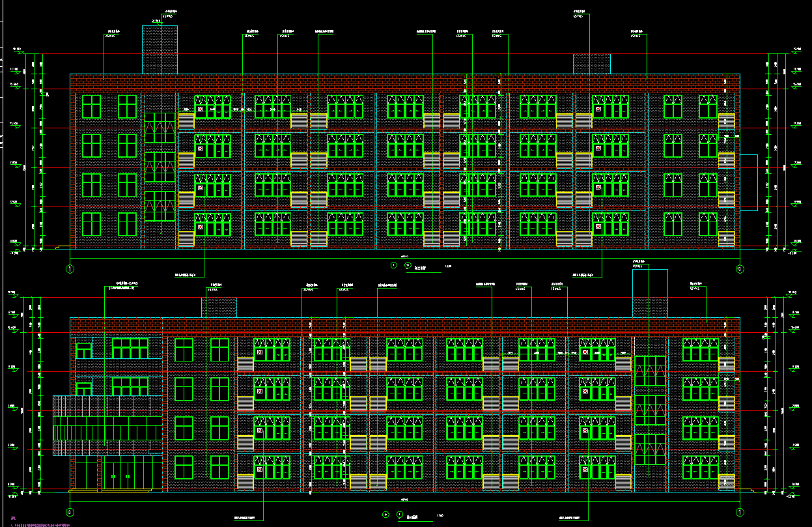812x527 pixels.
Task: Select the short rooftop block on lower elevation's left
Action: [219, 307]
